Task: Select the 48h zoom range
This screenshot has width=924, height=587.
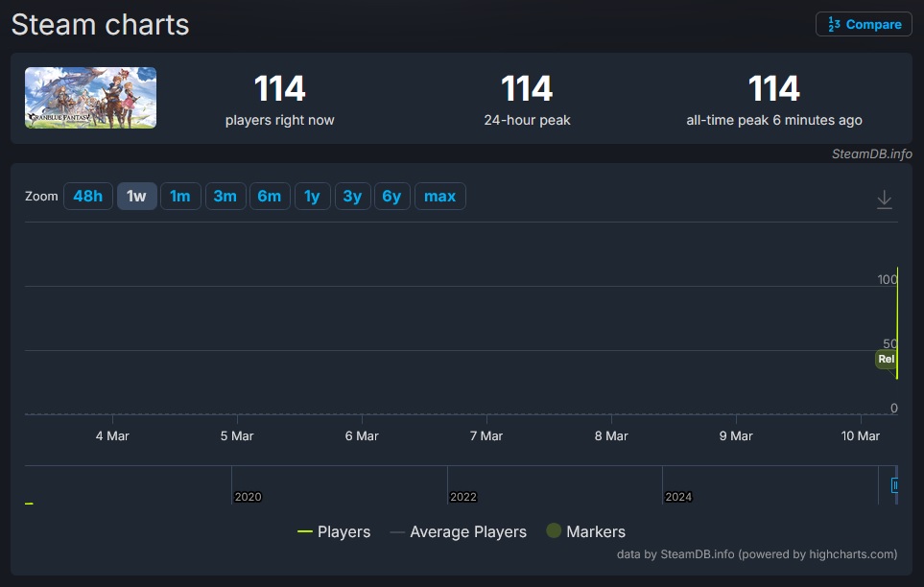Action: tap(88, 197)
